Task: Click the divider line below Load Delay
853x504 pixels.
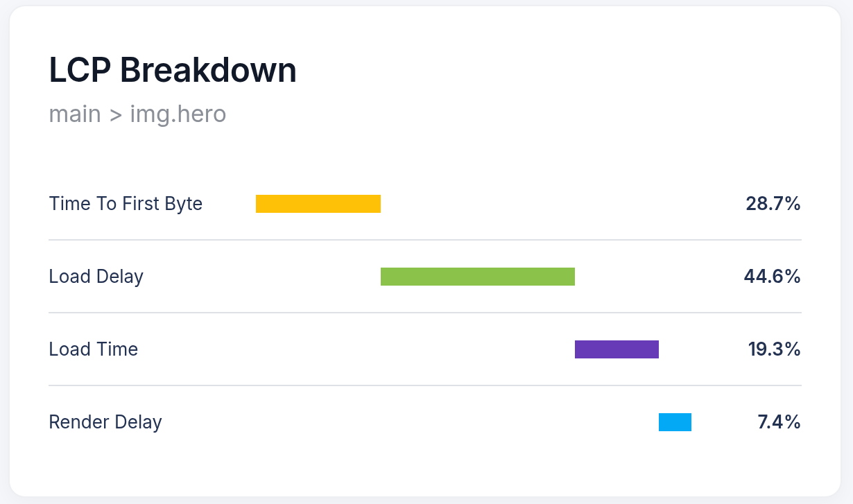Action: click(424, 313)
